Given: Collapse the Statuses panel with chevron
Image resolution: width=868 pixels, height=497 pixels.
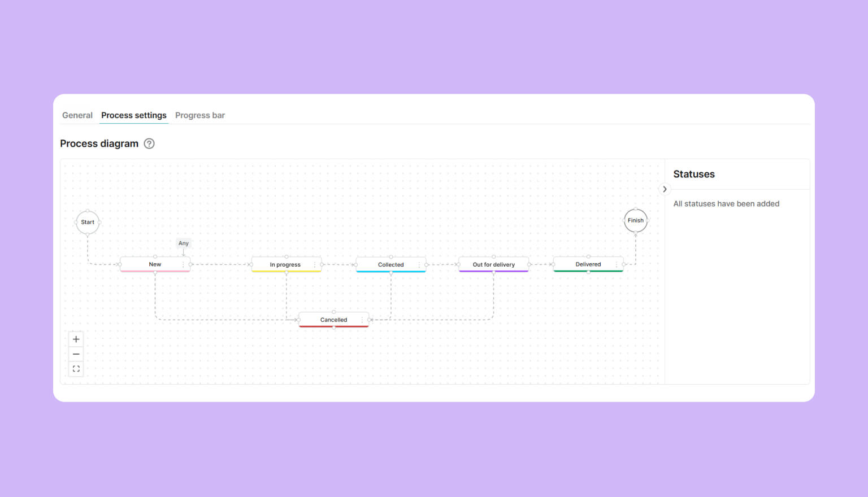Looking at the screenshot, I should click(x=665, y=189).
